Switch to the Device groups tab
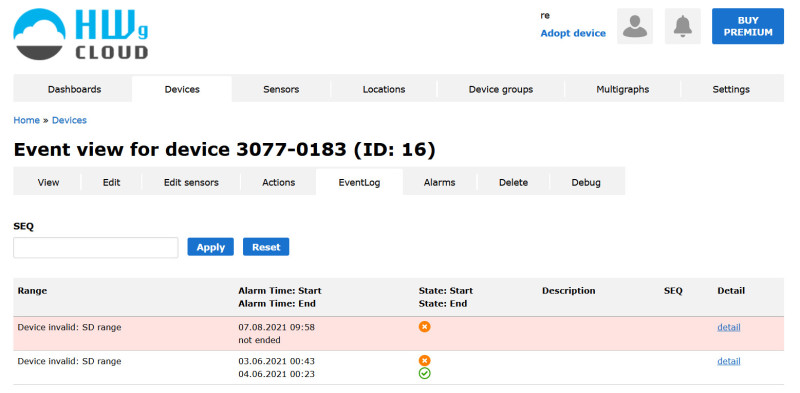Screen dimensions: 800x393 501,89
